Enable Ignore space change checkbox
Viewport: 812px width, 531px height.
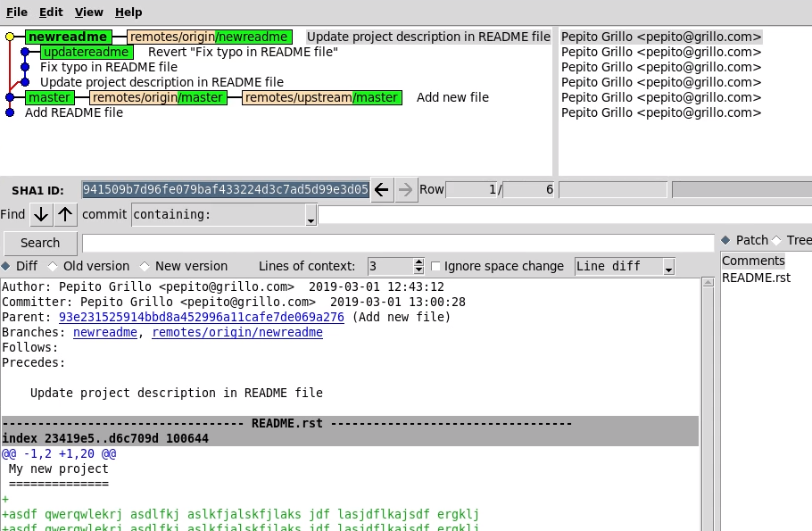click(435, 266)
